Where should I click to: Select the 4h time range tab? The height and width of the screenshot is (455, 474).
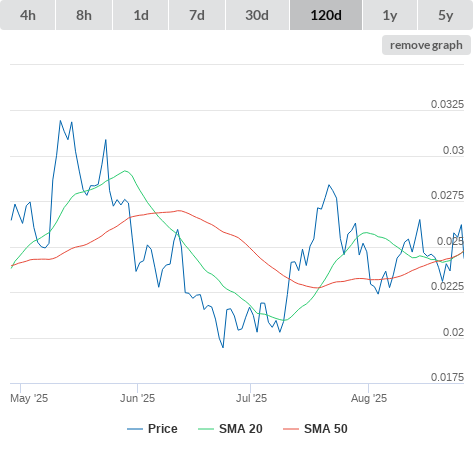pyautogui.click(x=28, y=15)
